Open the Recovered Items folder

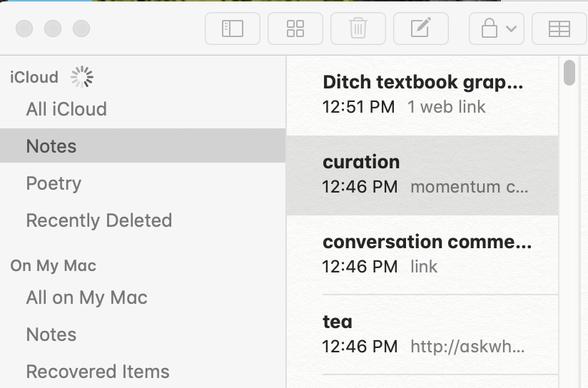(x=143, y=372)
